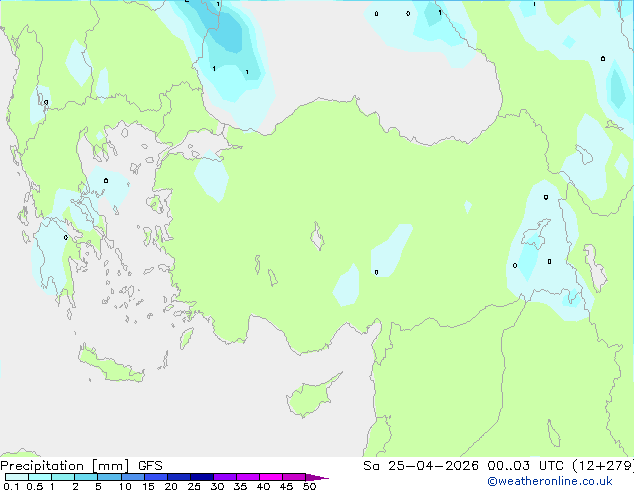Click legend value '0.1'
634x490 pixels.
click(11, 486)
